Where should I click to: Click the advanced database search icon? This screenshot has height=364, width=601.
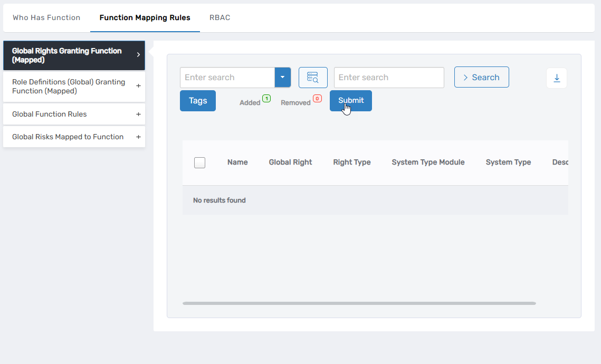[x=313, y=77]
